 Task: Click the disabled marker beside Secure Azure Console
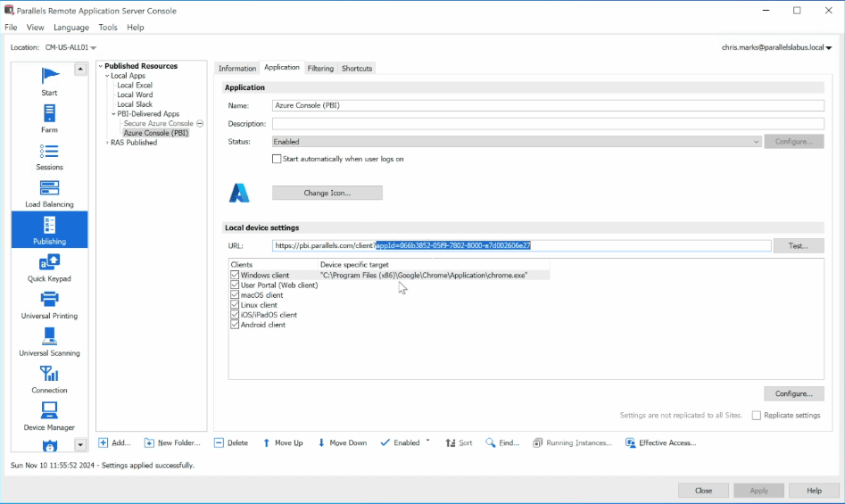pyautogui.click(x=200, y=123)
